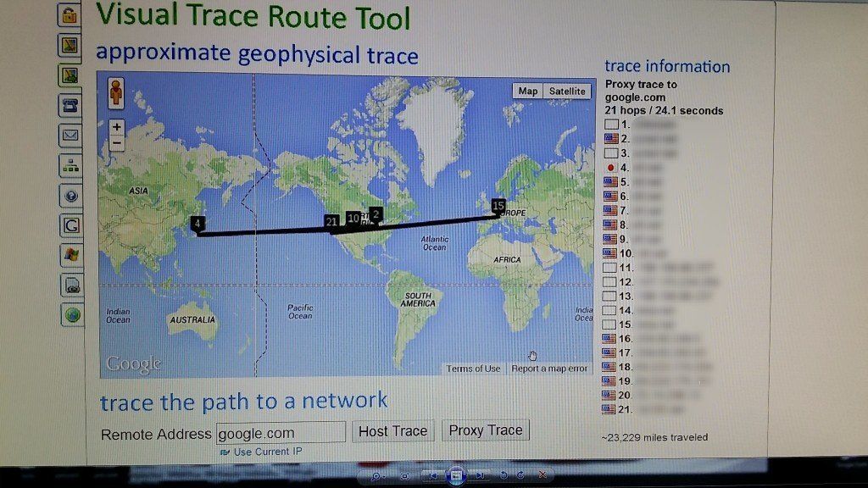Zoom out the map with minus button
The width and height of the screenshot is (868, 488).
click(x=116, y=143)
